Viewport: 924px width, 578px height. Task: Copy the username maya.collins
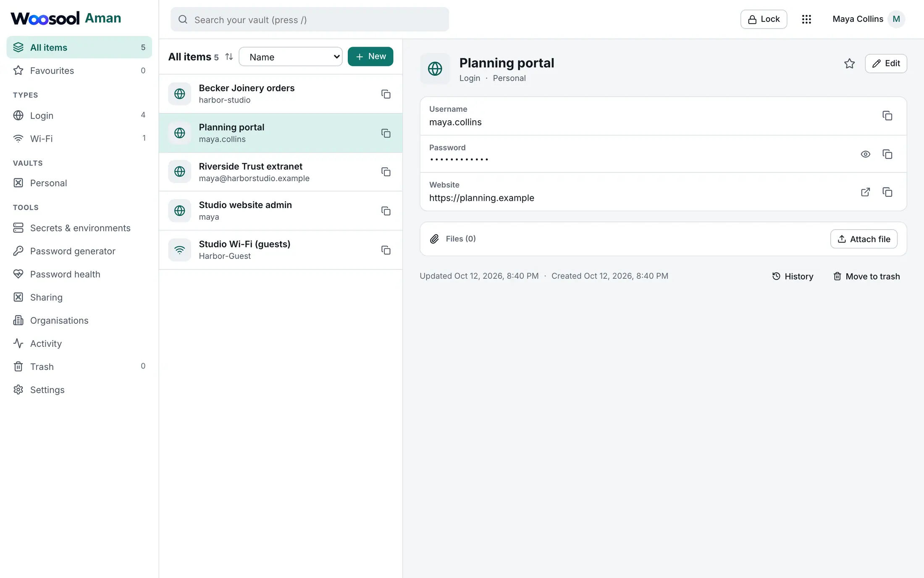[x=887, y=116]
